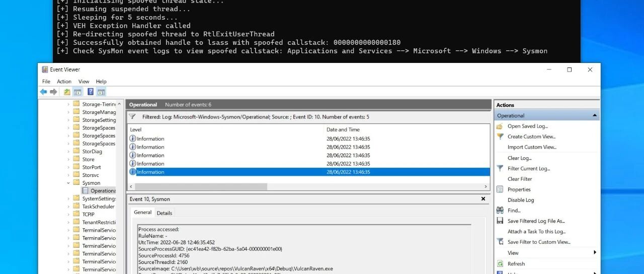
Task: Click the event list scroll-left arrow
Action: 130,186
